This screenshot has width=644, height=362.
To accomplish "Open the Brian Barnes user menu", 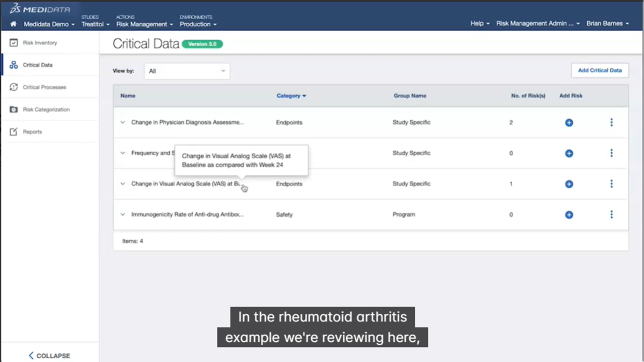I will [x=607, y=24].
